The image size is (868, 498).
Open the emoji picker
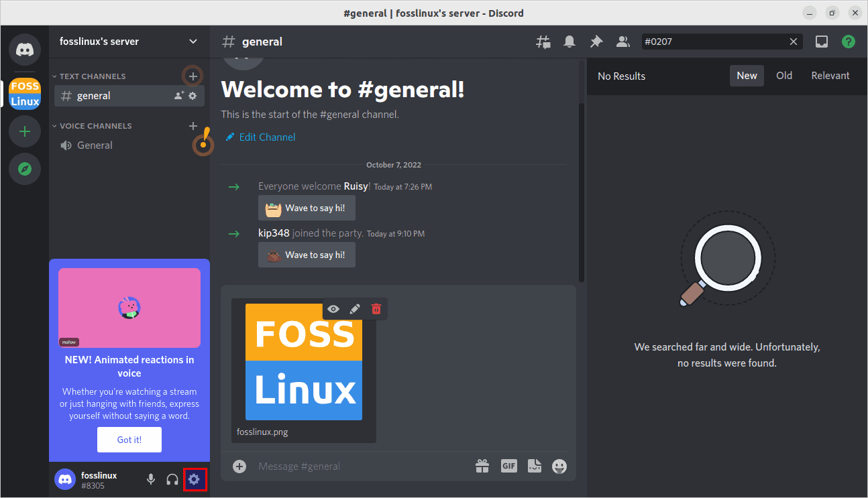click(559, 466)
